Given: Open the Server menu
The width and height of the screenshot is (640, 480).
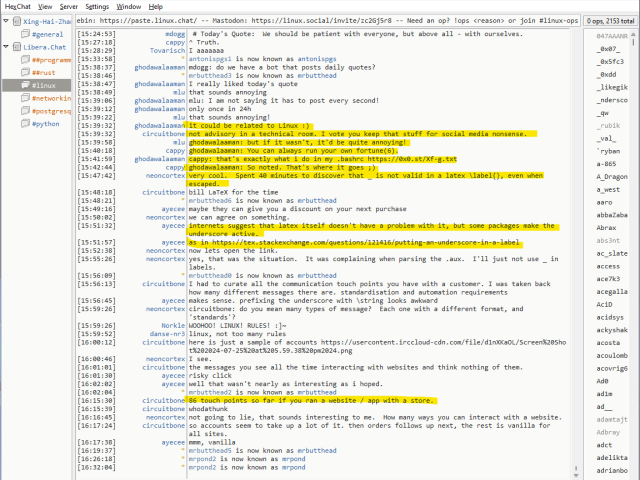Looking at the screenshot, I should pyautogui.click(x=68, y=6).
